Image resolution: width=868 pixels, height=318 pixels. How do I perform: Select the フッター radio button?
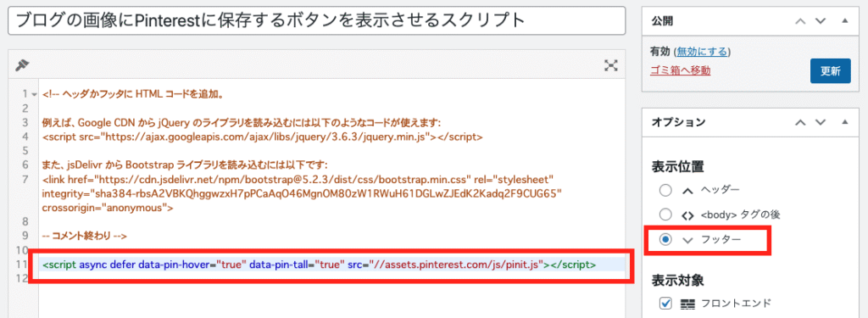(x=665, y=239)
